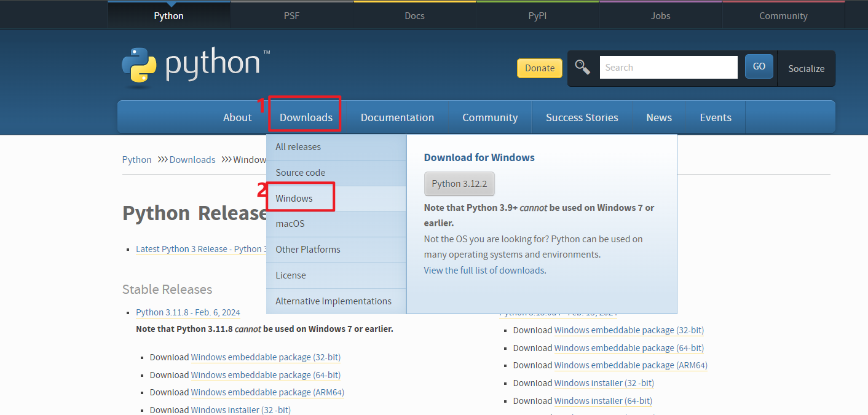Download 3.11.8 Windows embeddable package (64-bit)
Screen dimensions: 868x415
(x=266, y=375)
